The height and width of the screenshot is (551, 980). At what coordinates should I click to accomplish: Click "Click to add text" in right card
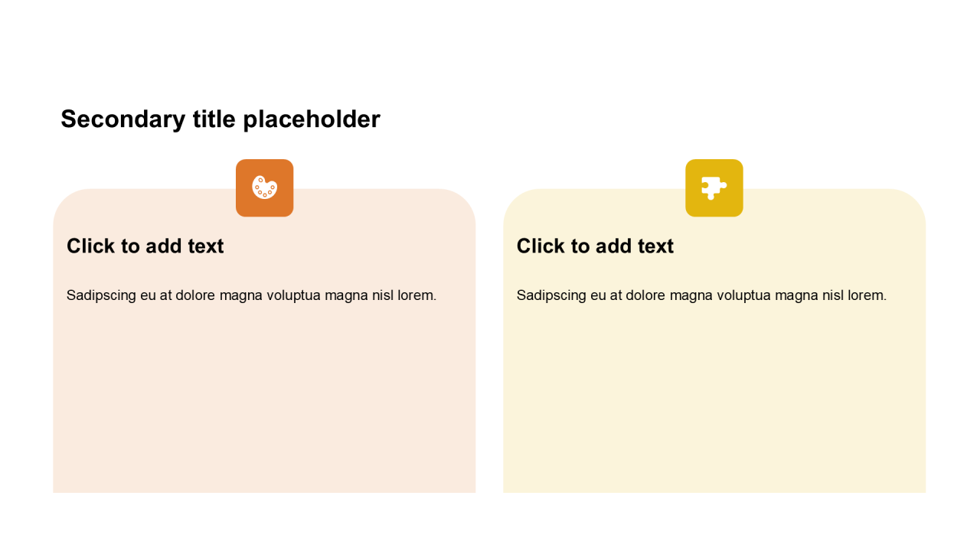point(595,246)
